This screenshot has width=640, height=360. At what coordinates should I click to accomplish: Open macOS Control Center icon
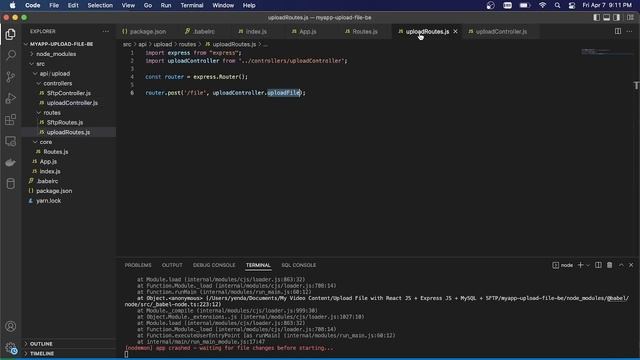572,5
